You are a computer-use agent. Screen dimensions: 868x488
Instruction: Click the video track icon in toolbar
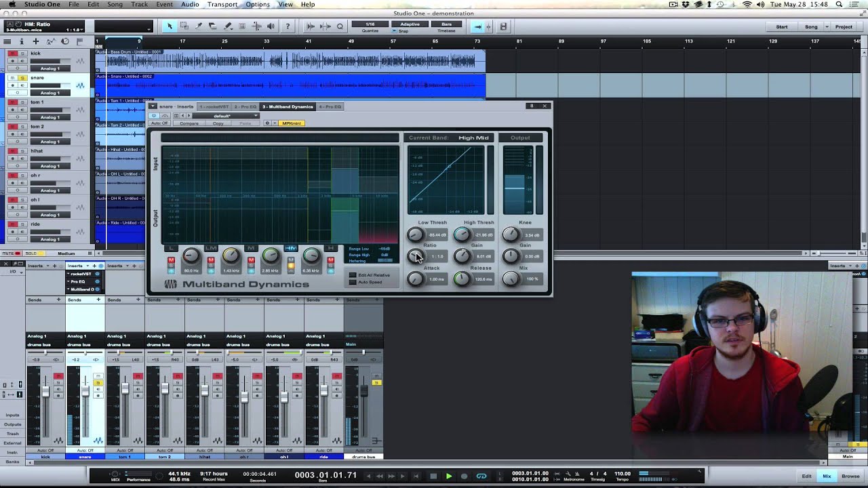pyautogui.click(x=503, y=26)
